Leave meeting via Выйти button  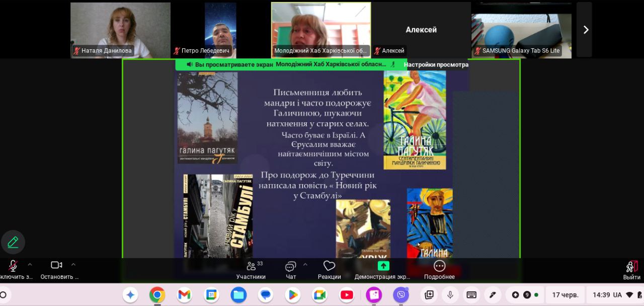click(x=632, y=270)
